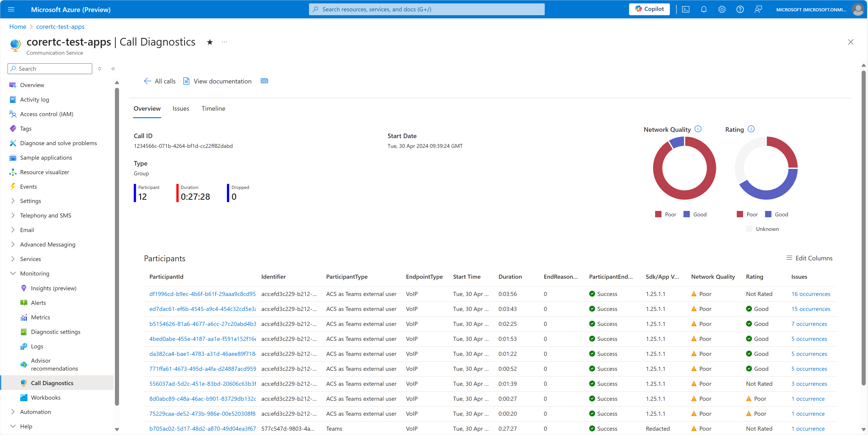The width and height of the screenshot is (868, 435).
Task: Click the Insights (preview) icon
Action: 23,288
